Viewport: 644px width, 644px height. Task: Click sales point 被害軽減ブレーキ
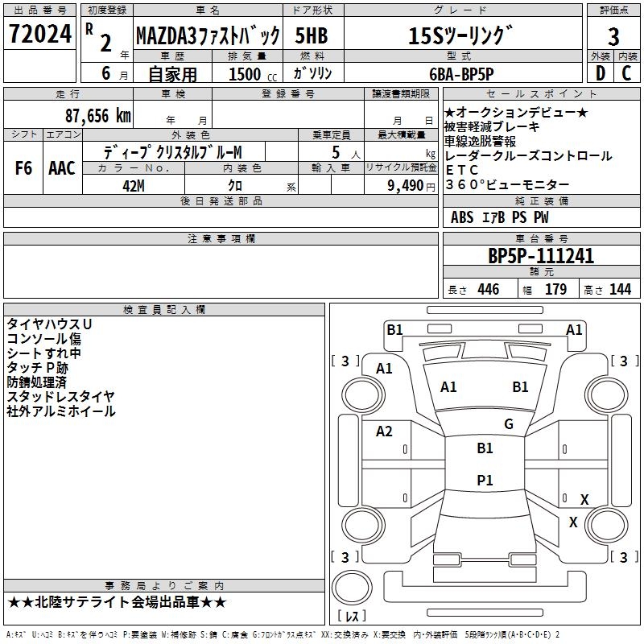coord(492,126)
